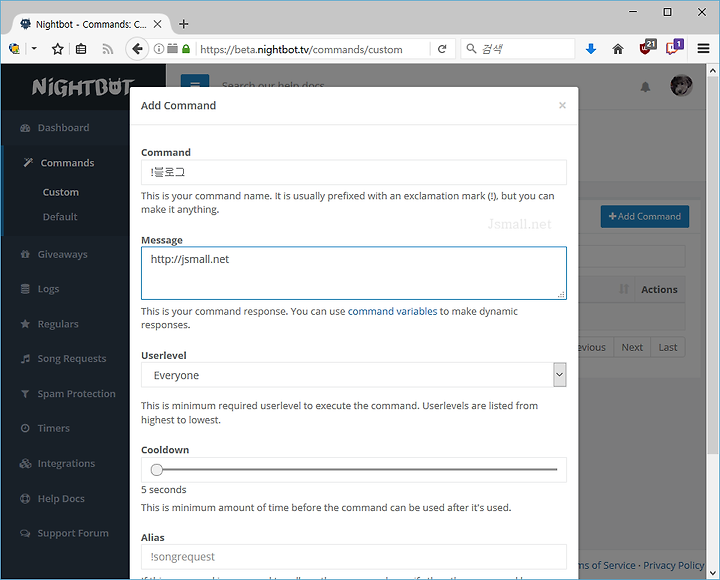Viewport: 720px width, 580px height.
Task: Open the Privacy Policy link
Action: [x=673, y=565]
